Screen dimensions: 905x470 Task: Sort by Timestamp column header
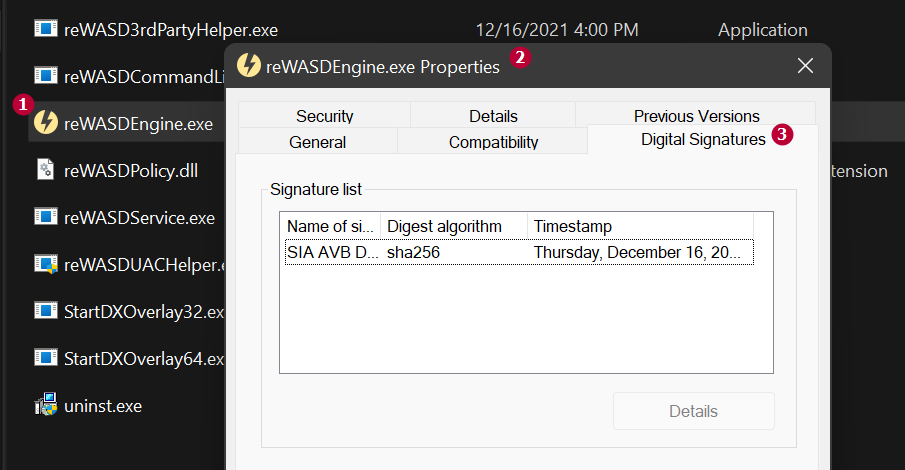click(x=640, y=226)
